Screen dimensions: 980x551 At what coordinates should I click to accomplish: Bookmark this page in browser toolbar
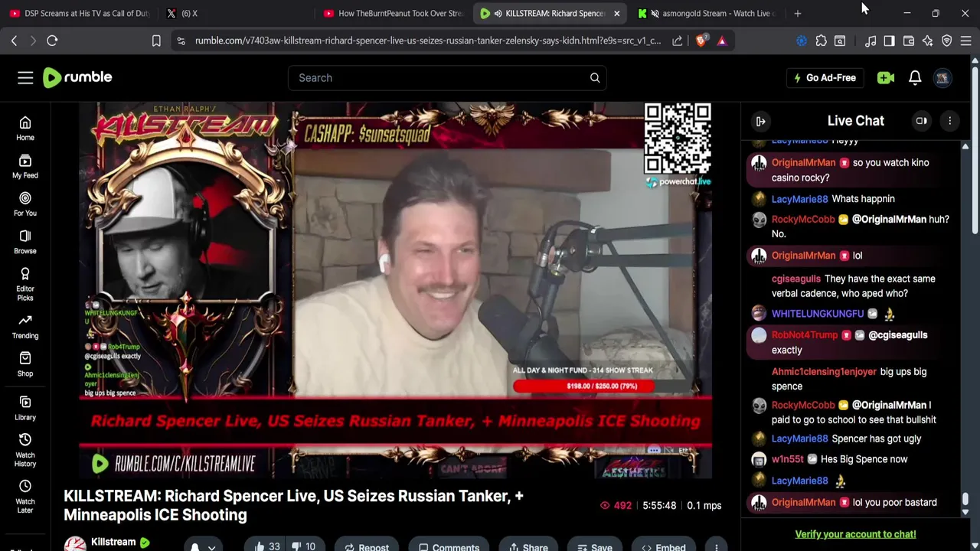[x=156, y=41]
